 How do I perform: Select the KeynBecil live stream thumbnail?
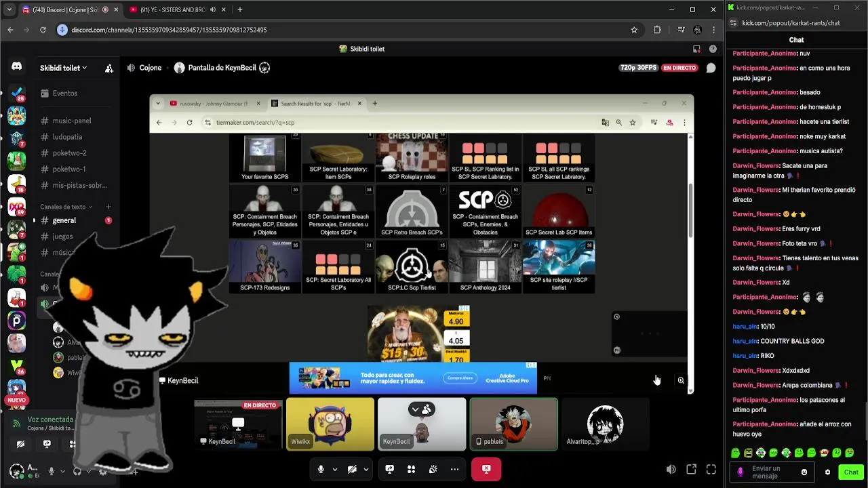point(238,424)
